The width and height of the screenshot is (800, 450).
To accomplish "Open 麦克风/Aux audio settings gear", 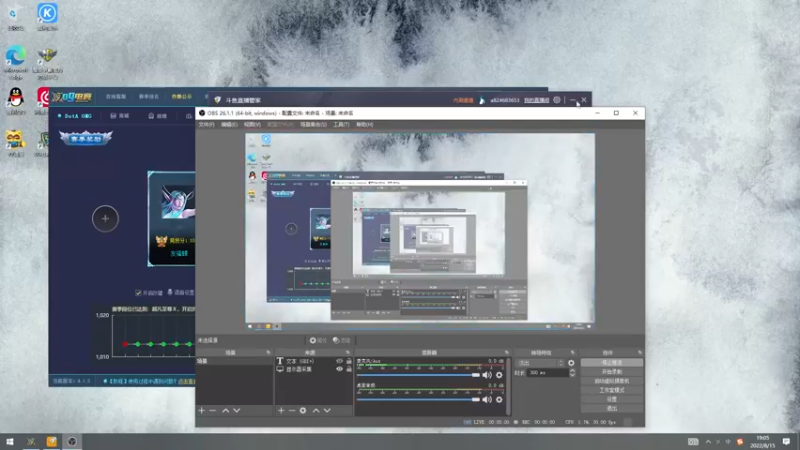I will pos(499,375).
